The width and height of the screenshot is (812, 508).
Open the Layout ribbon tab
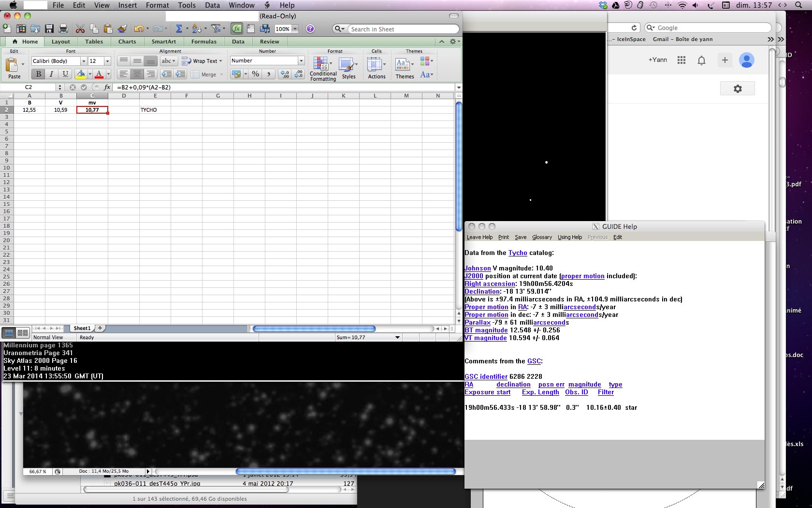click(61, 42)
